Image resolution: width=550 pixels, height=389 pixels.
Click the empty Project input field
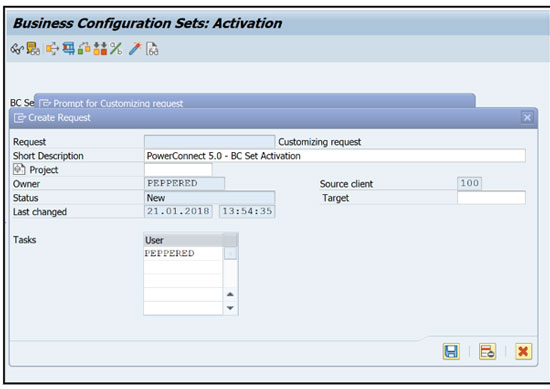[178, 170]
